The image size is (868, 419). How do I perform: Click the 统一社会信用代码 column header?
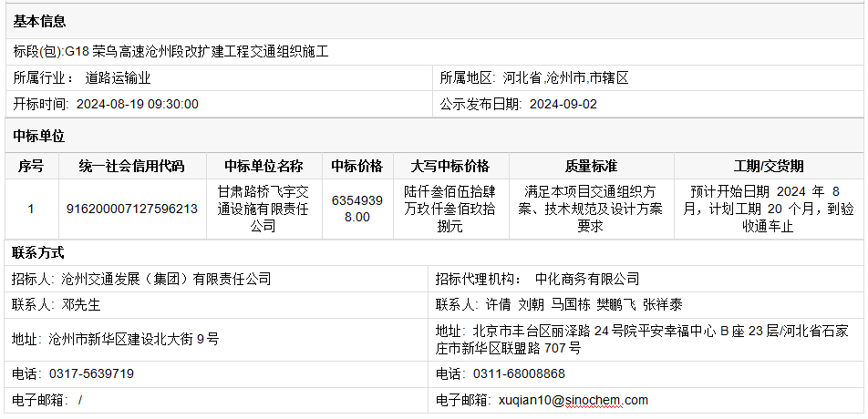131,166
